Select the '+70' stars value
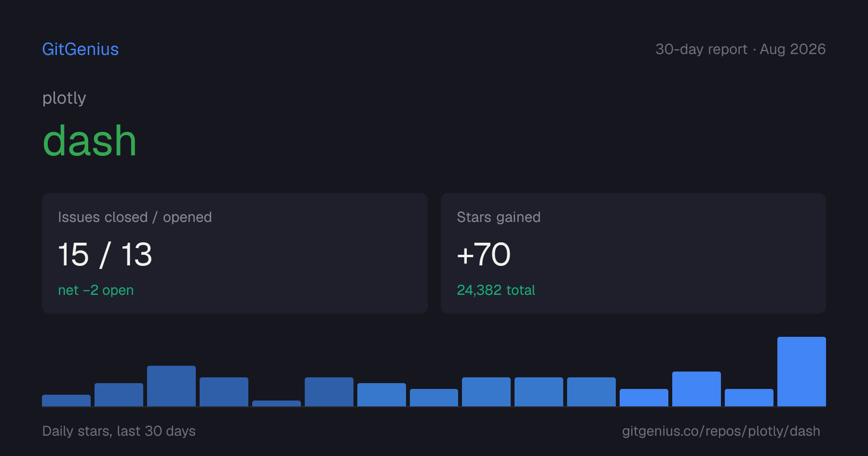Screen dimensions: 868x456 click(484, 254)
